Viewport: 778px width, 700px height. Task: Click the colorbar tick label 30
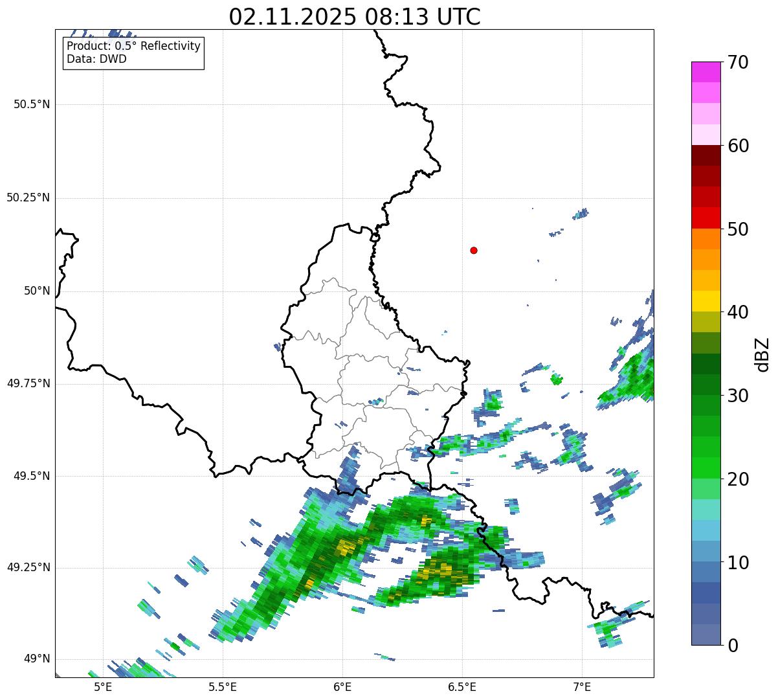click(738, 396)
